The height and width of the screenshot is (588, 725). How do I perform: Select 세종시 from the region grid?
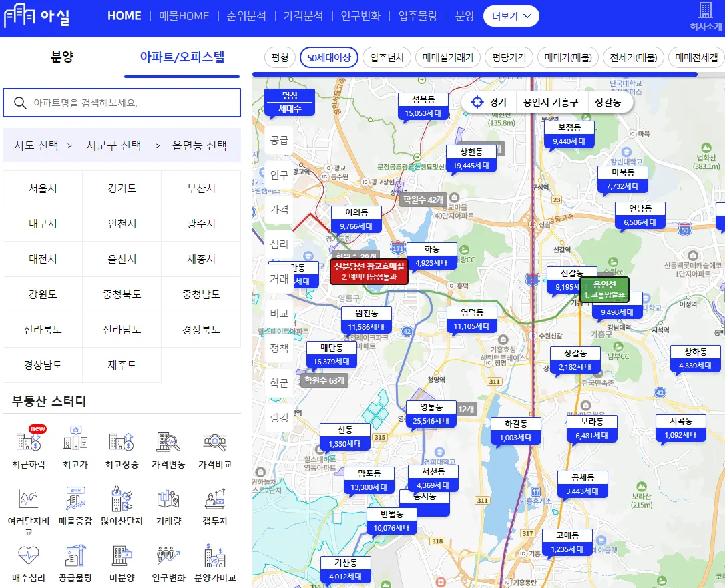(201, 259)
